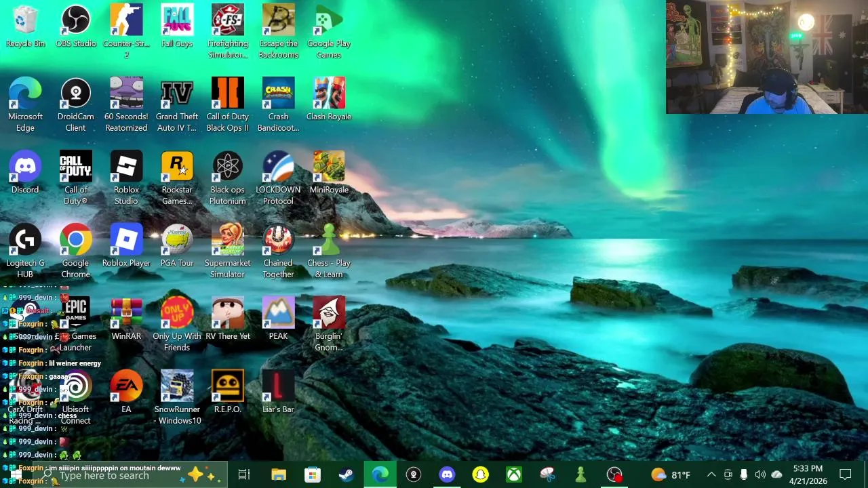868x488 pixels.
Task: Open the R.E.P.O. desktop shortcut
Action: point(227,393)
